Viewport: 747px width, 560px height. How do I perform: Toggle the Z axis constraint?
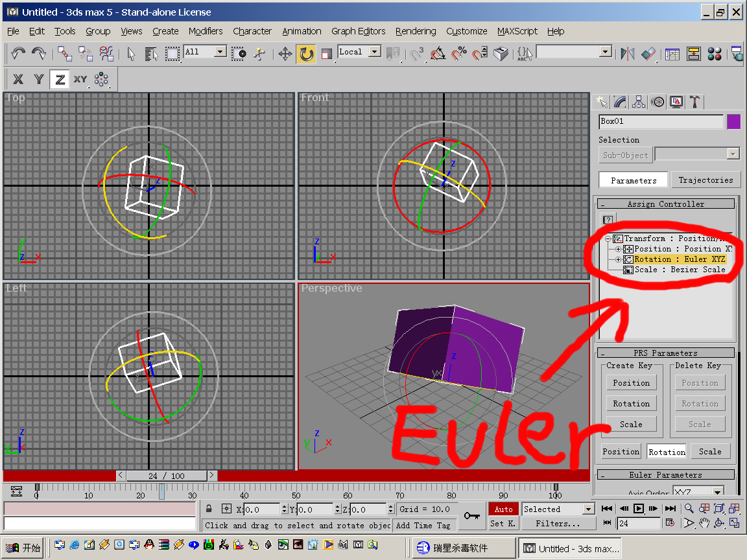pos(60,79)
